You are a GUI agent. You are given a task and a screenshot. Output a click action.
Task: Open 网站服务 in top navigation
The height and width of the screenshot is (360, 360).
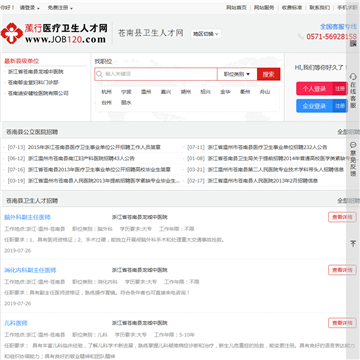[x=264, y=7]
